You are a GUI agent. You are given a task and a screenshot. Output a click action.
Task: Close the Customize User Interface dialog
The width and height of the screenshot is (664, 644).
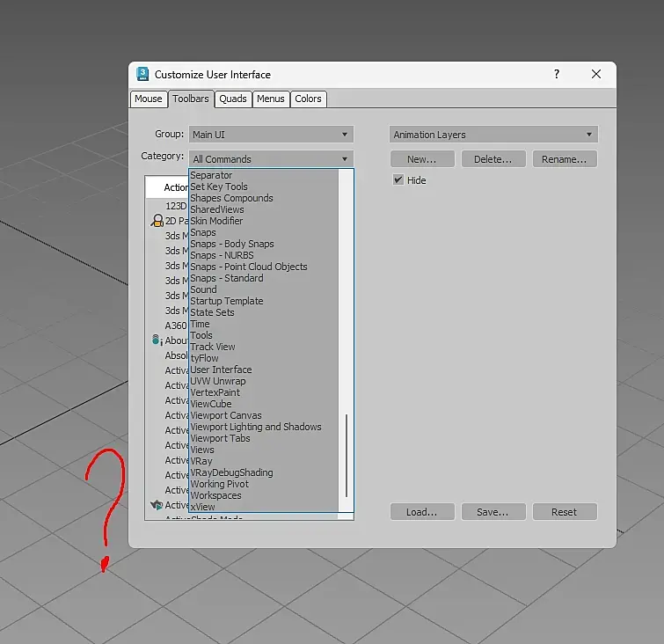[x=596, y=74]
